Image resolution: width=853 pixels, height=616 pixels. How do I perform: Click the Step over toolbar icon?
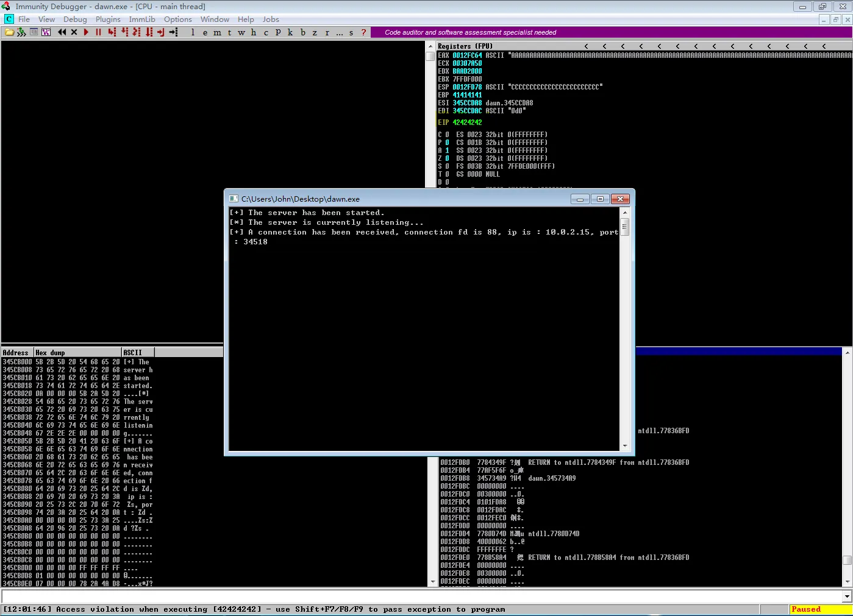click(124, 32)
